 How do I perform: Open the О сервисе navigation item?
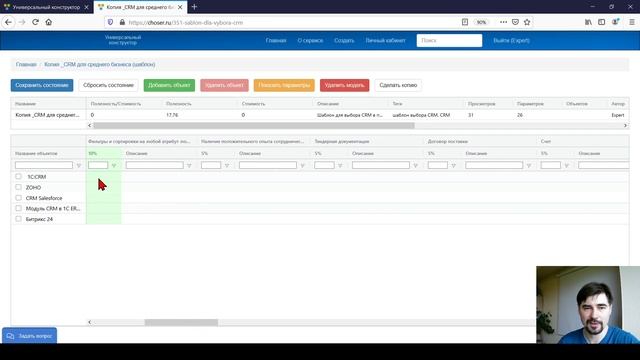310,40
